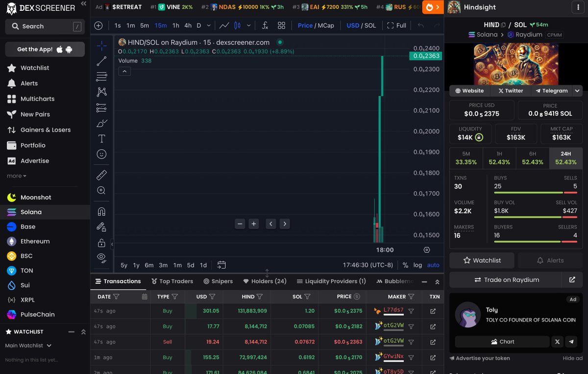The width and height of the screenshot is (588, 374).
Task: Open the Fibonacci retracement tool
Action: [x=101, y=76]
